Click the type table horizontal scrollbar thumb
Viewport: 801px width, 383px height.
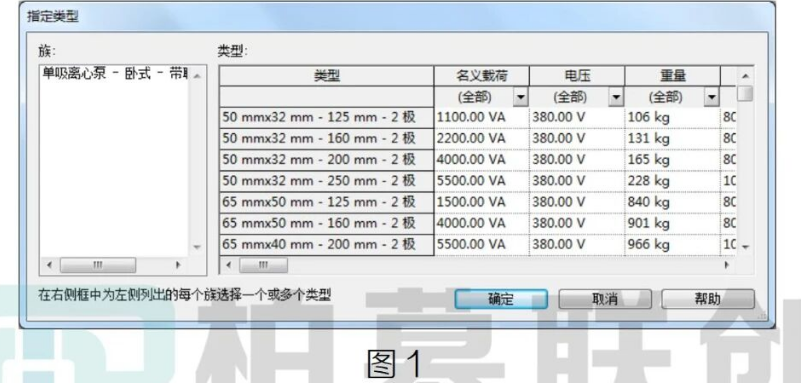tap(264, 266)
